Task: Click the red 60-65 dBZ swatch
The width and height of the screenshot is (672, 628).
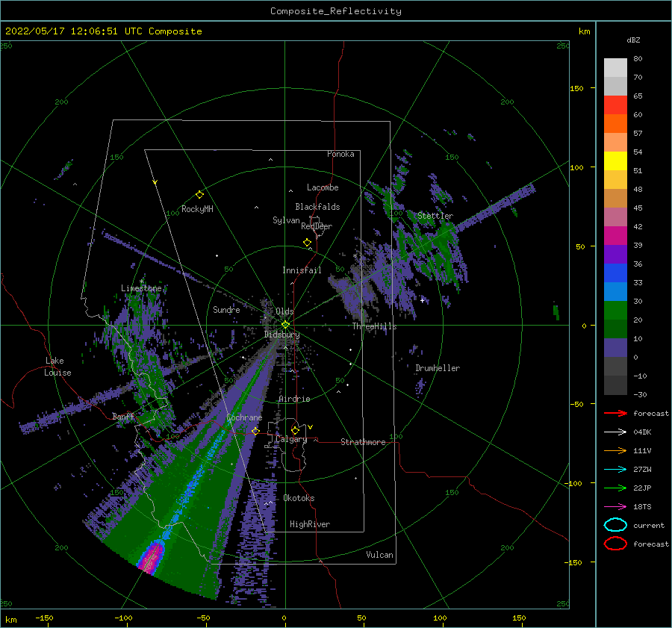Action: 615,105
